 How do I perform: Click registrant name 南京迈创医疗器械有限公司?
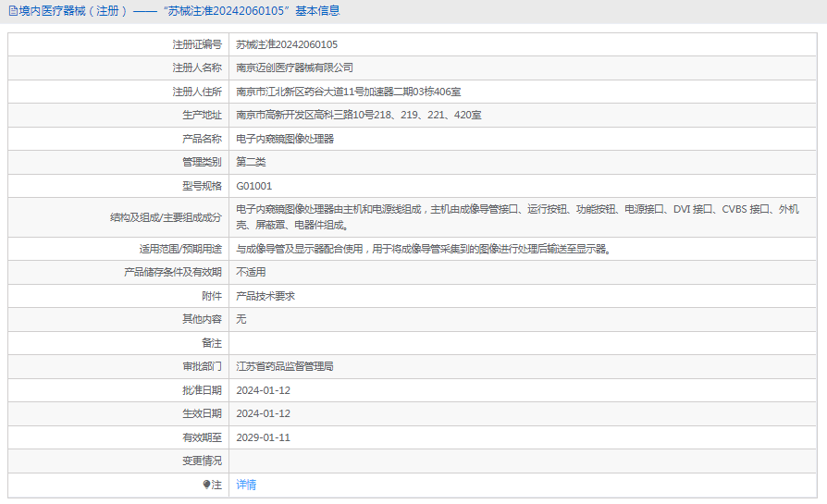(294, 68)
